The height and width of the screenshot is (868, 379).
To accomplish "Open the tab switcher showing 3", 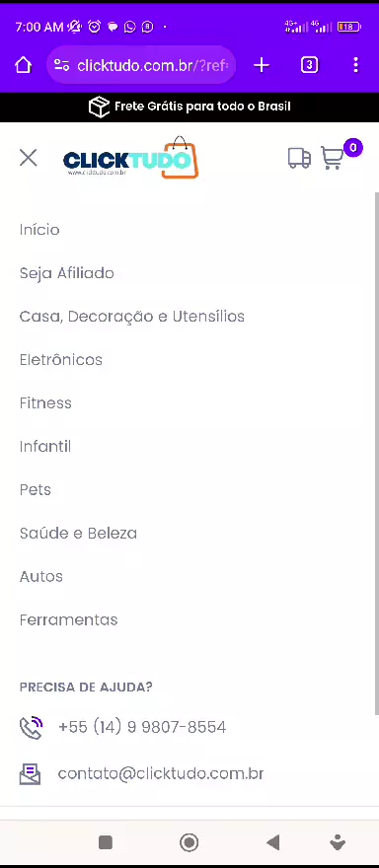I will (309, 65).
